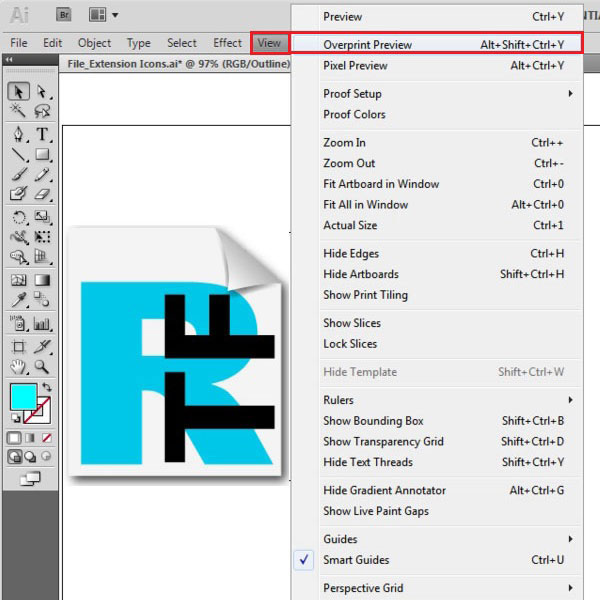This screenshot has height=600, width=600.
Task: Reset to default fill and stroke
Action: click(15, 418)
